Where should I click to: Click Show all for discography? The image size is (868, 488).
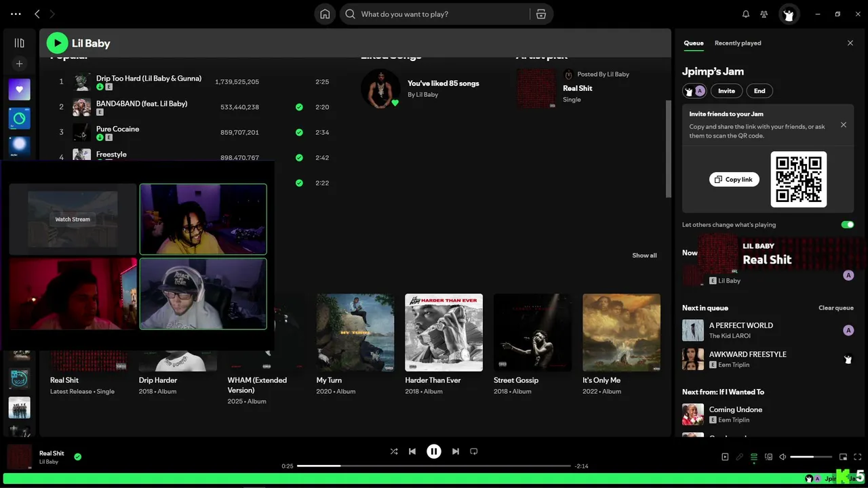644,256
